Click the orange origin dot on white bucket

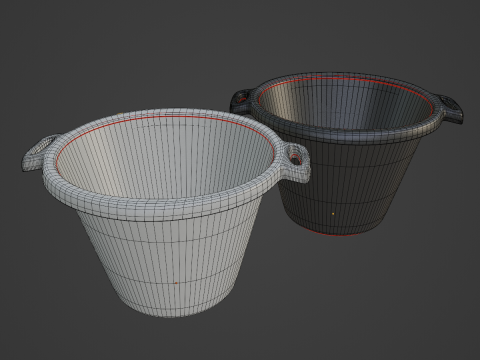pyautogui.click(x=176, y=283)
